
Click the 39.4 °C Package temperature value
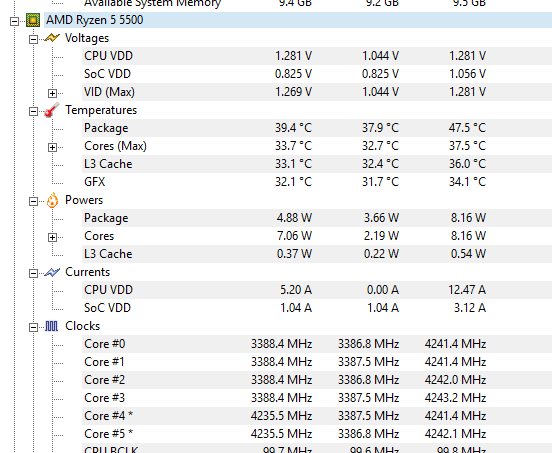click(x=293, y=128)
